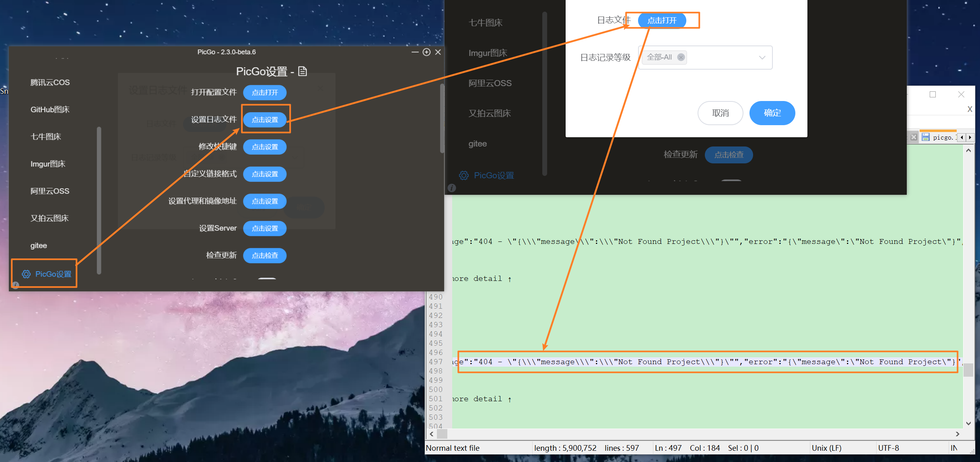Open PicGo设置 in left PicGo sidebar
The image size is (980, 462).
[47, 274]
